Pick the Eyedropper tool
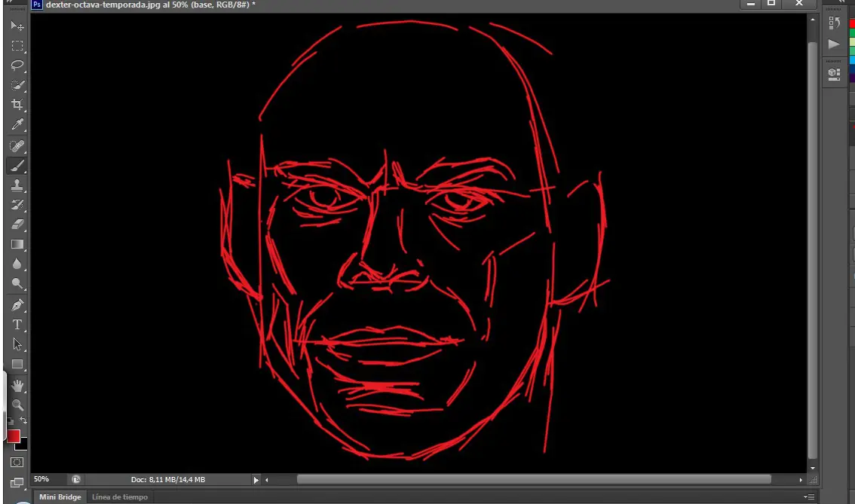Image resolution: width=855 pixels, height=504 pixels. (x=17, y=124)
